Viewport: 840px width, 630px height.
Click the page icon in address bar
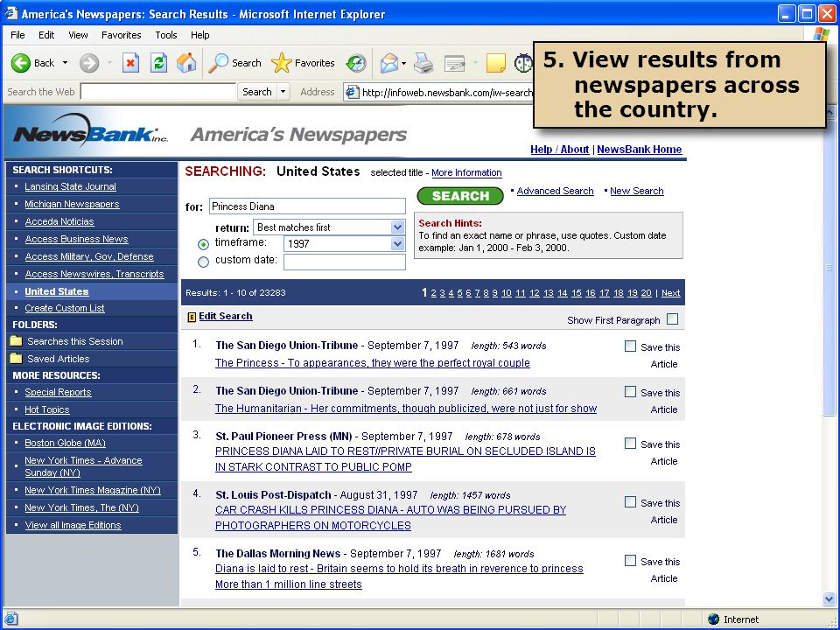tap(352, 92)
